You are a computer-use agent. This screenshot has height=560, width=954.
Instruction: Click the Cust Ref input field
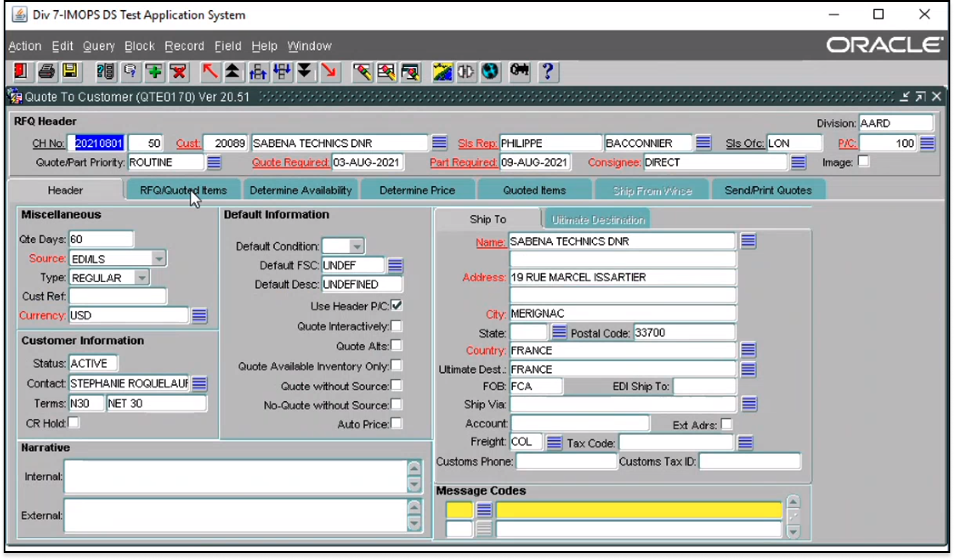pyautogui.click(x=118, y=296)
